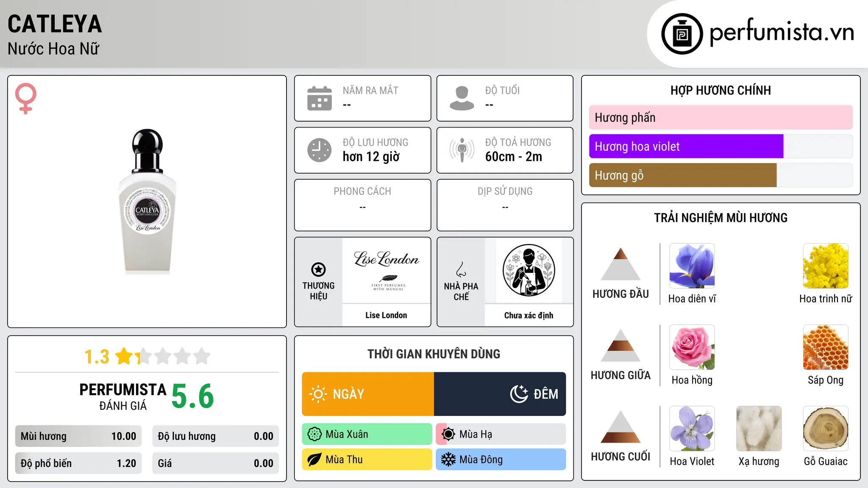
Task: Click the sillage radiating person icon
Action: (462, 150)
